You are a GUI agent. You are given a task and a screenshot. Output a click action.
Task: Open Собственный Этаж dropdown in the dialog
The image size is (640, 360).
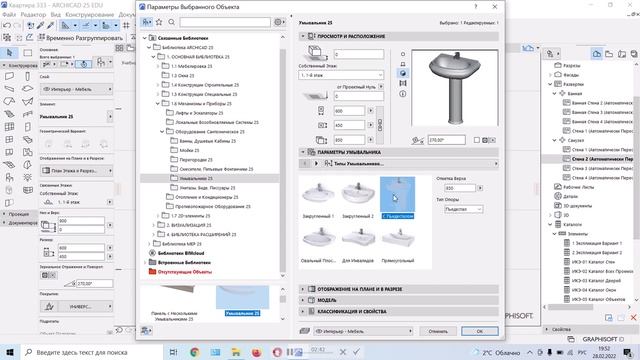[341, 75]
